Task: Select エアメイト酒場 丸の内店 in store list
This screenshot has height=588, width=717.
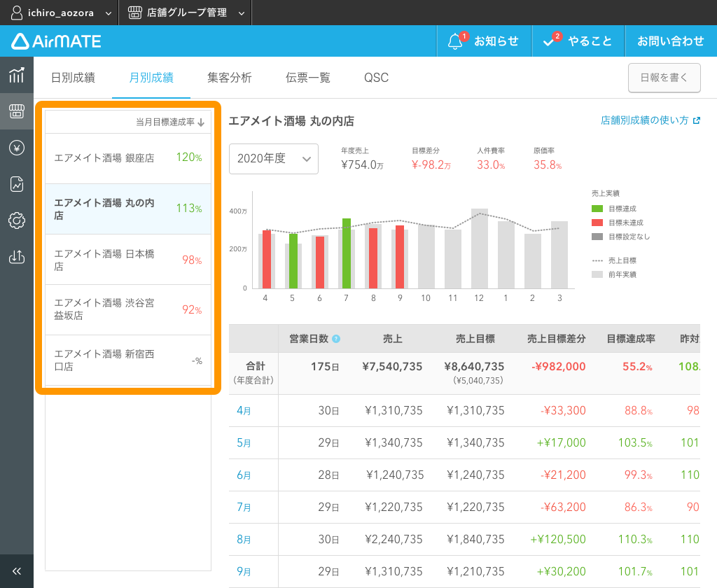Action: pos(128,209)
